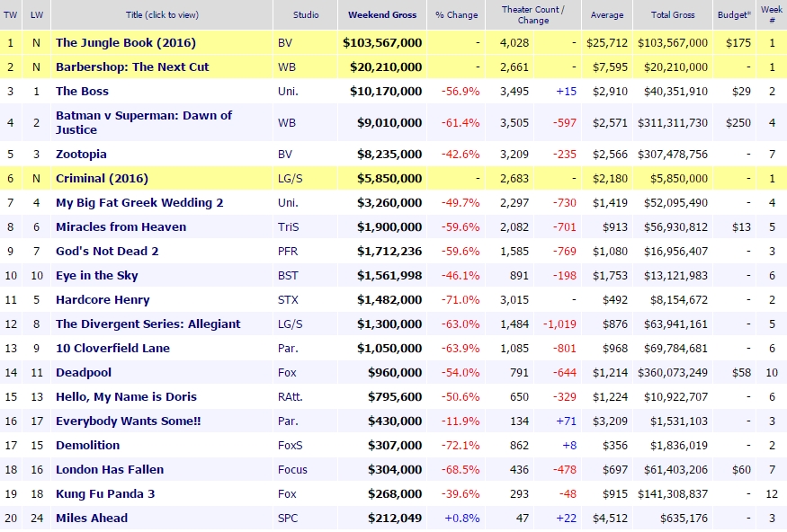Sort by Weekend Gross header
This screenshot has width=787, height=532.
(382, 15)
